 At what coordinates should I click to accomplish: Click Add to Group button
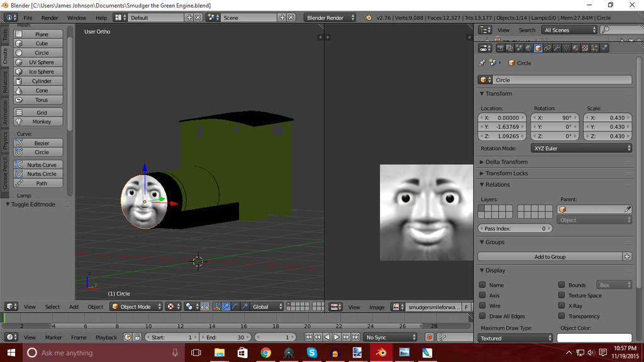550,256
